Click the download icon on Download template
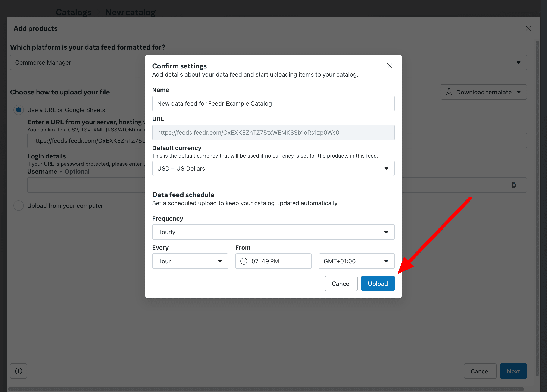The image size is (547, 392). pos(449,92)
